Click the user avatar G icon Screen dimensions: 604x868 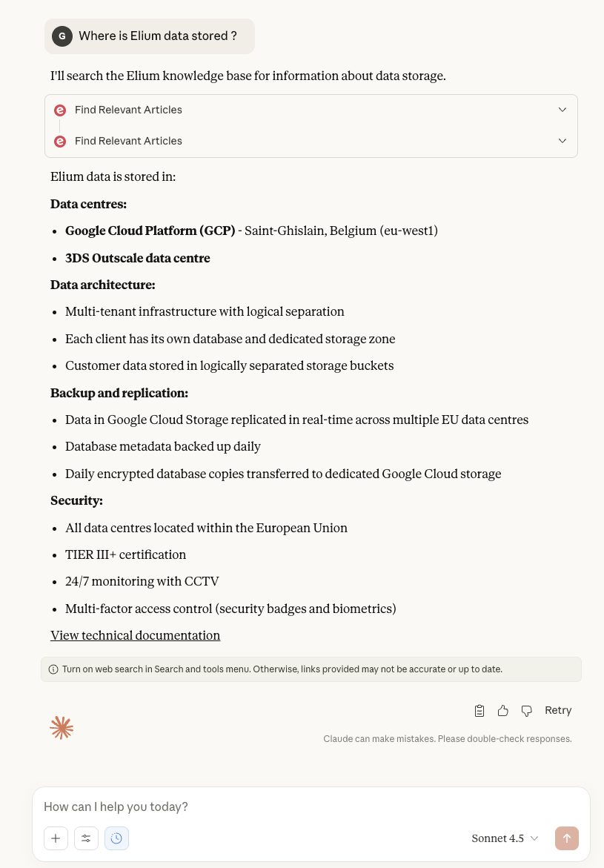62,36
